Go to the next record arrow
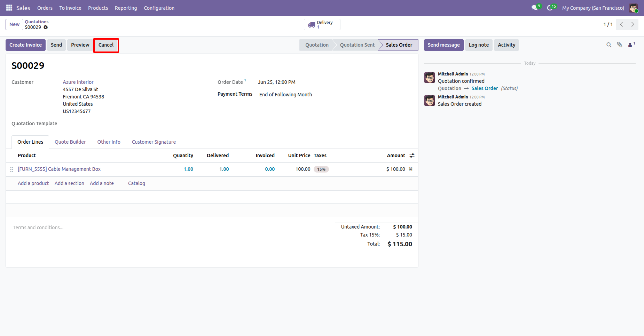Viewport: 644px width, 336px height. click(633, 24)
